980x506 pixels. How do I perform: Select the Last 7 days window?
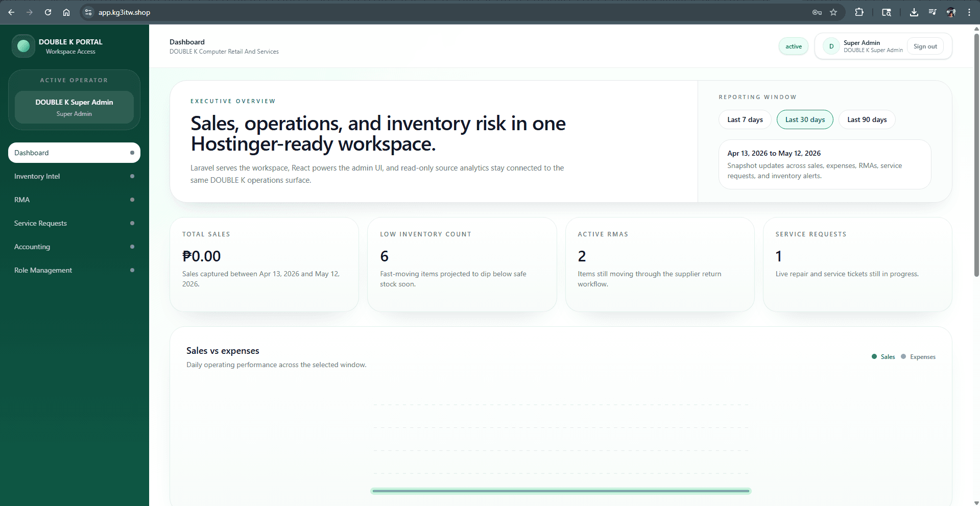(x=745, y=119)
